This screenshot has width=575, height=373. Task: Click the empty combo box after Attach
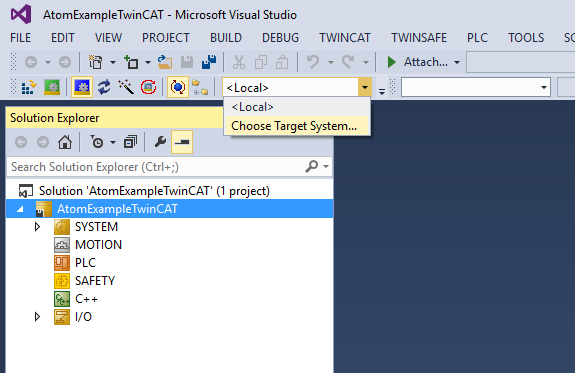[521, 62]
